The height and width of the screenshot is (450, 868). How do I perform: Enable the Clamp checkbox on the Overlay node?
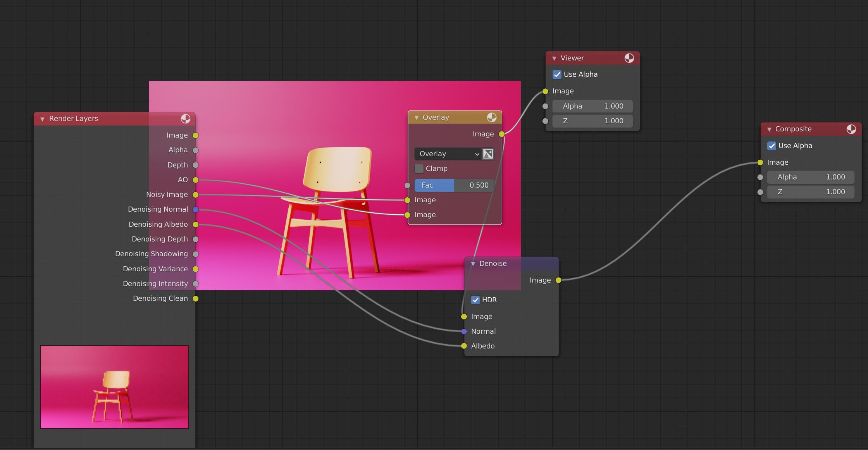click(x=419, y=169)
